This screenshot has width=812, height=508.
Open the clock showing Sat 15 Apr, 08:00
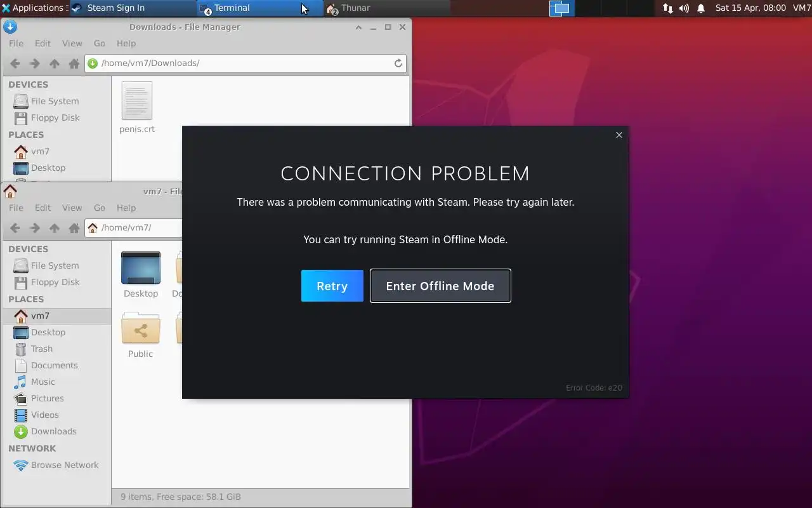[x=750, y=8]
